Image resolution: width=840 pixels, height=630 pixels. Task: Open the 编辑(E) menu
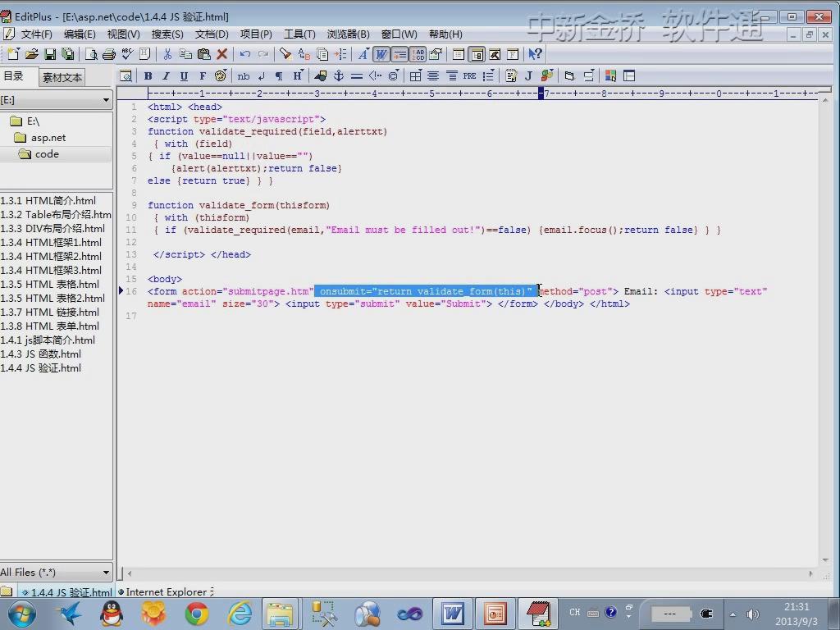pyautogui.click(x=80, y=34)
